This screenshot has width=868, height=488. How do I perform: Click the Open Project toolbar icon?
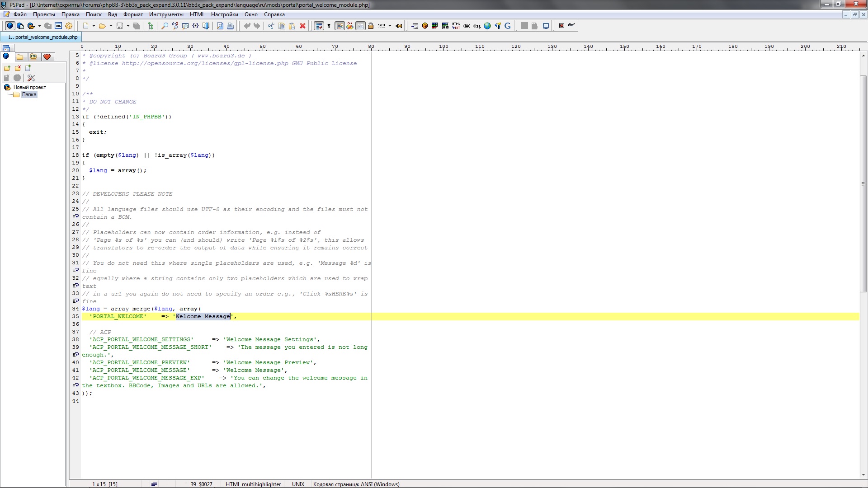pos(31,26)
